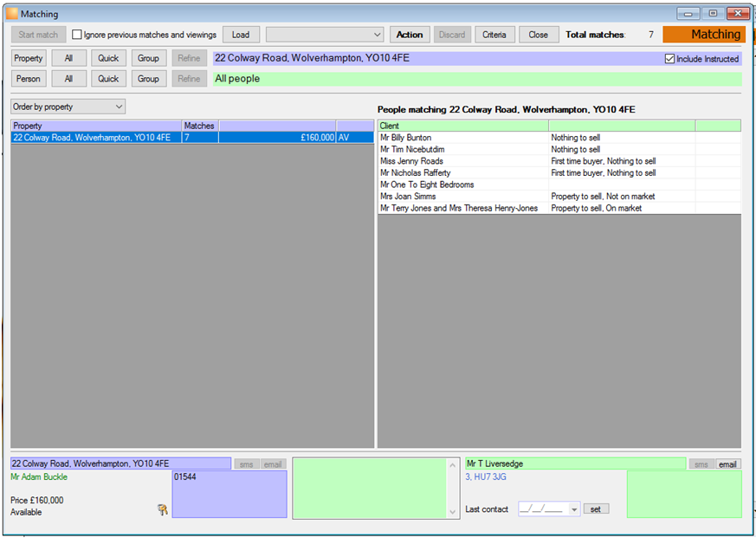The height and width of the screenshot is (538, 756).
Task: Uncheck the Include Instructed checkbox
Action: pos(669,59)
